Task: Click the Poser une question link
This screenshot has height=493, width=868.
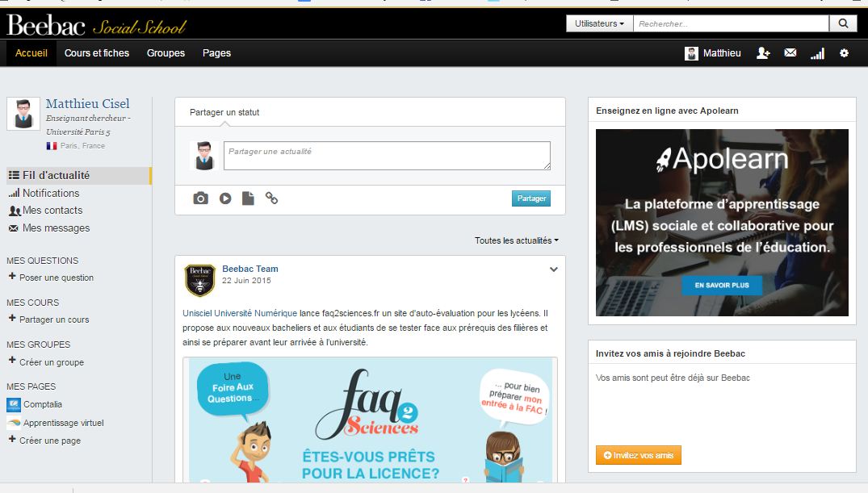Action: click(57, 278)
